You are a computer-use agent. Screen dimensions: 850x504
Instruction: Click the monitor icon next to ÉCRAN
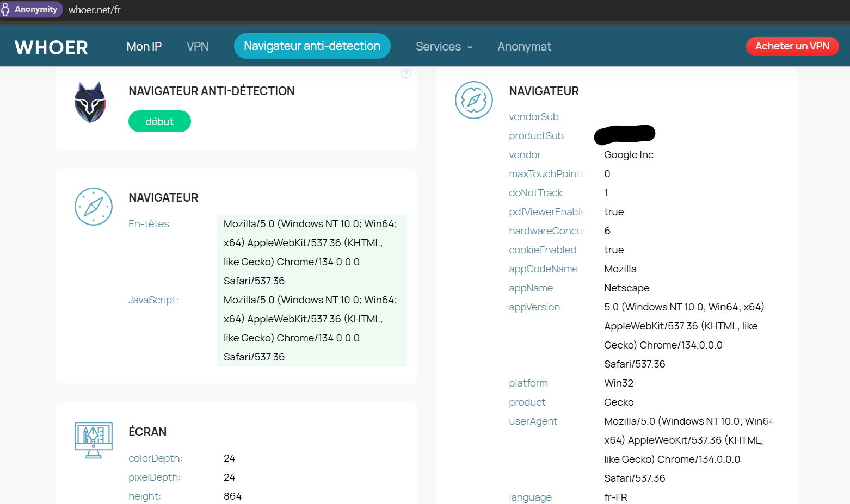click(94, 439)
